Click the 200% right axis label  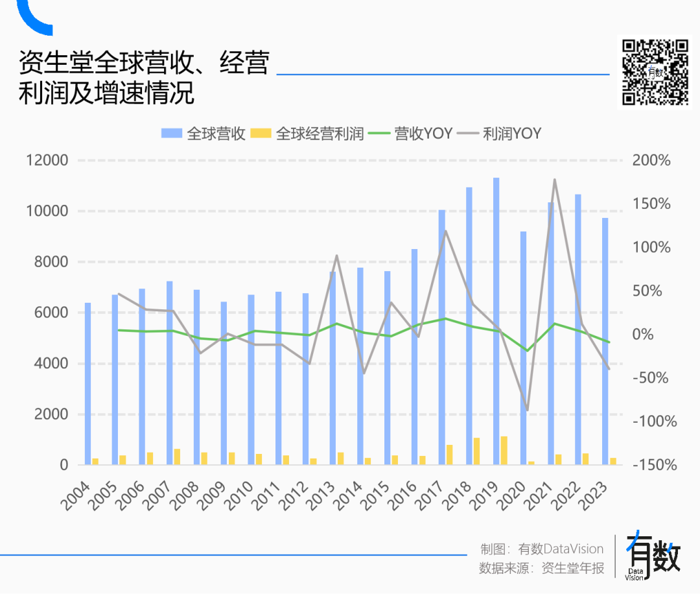[651, 160]
